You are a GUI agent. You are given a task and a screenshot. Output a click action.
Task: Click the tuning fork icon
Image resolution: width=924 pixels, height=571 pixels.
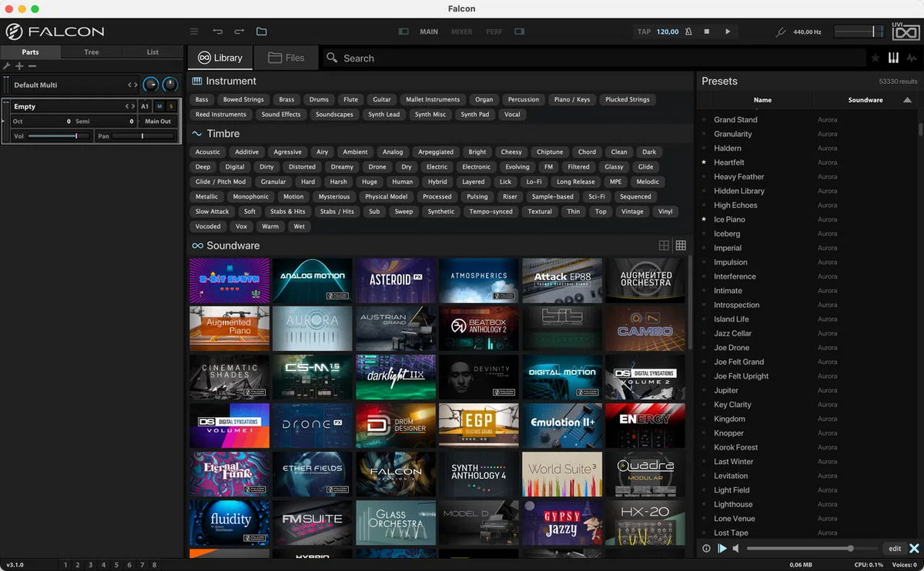781,32
